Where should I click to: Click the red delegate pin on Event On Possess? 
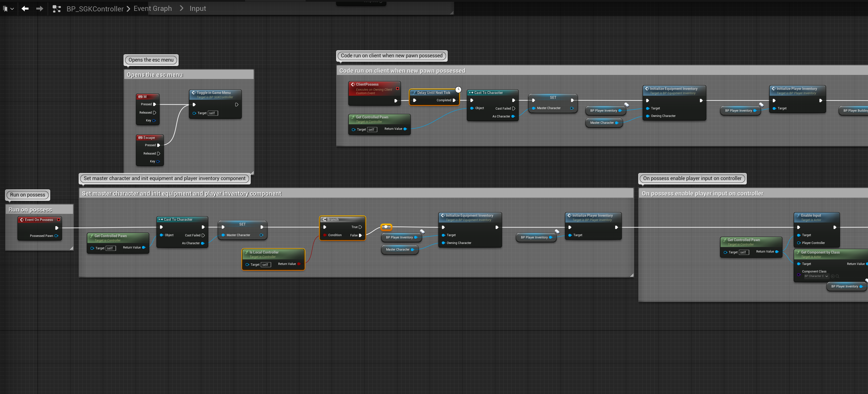[x=59, y=219]
